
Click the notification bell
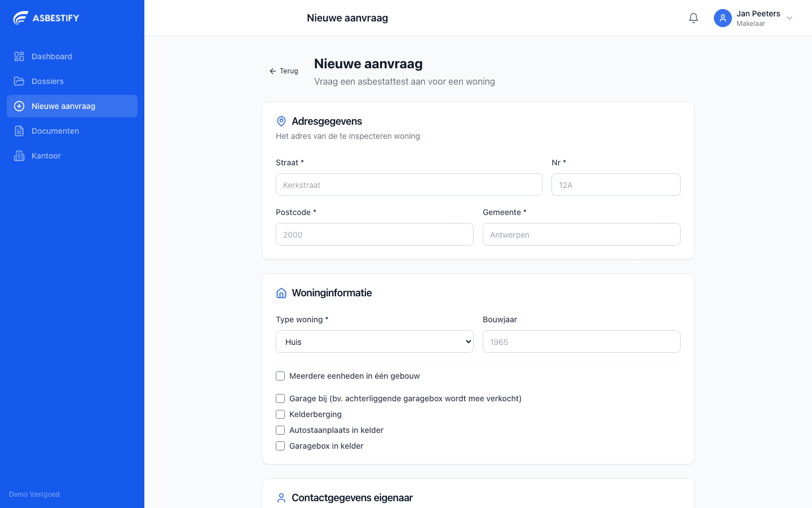click(x=694, y=17)
